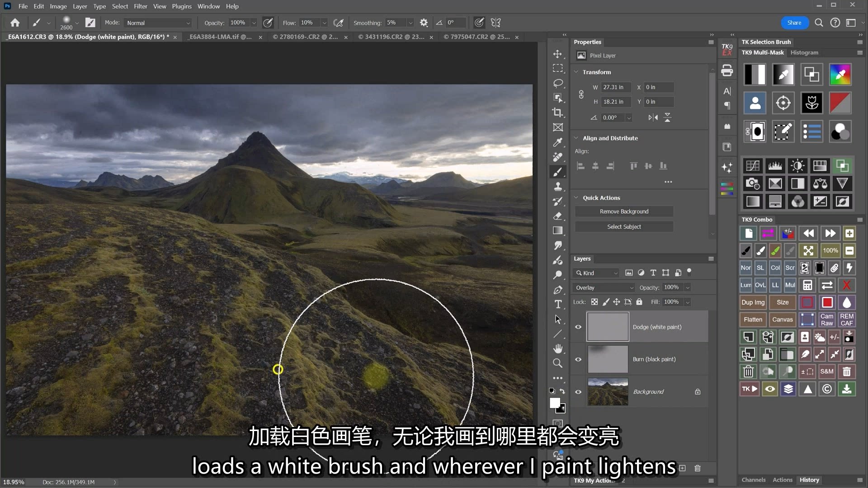This screenshot has width=868, height=488.
Task: Click the transform width input field
Action: 616,87
